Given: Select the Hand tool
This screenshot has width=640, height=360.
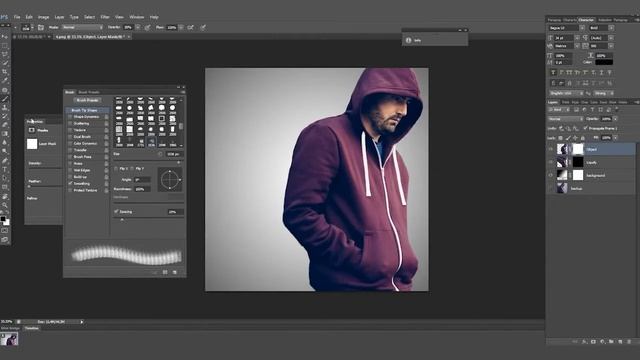Looking at the screenshot, I should point(5,196).
